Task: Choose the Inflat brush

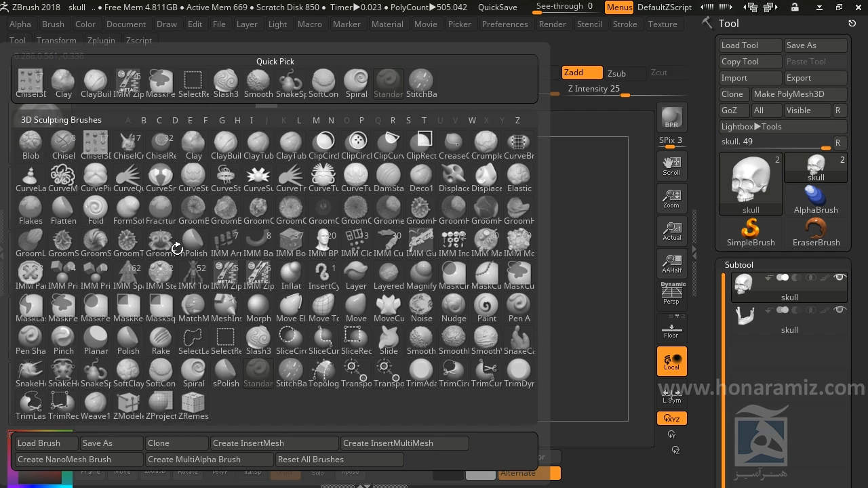Action: pyautogui.click(x=291, y=276)
